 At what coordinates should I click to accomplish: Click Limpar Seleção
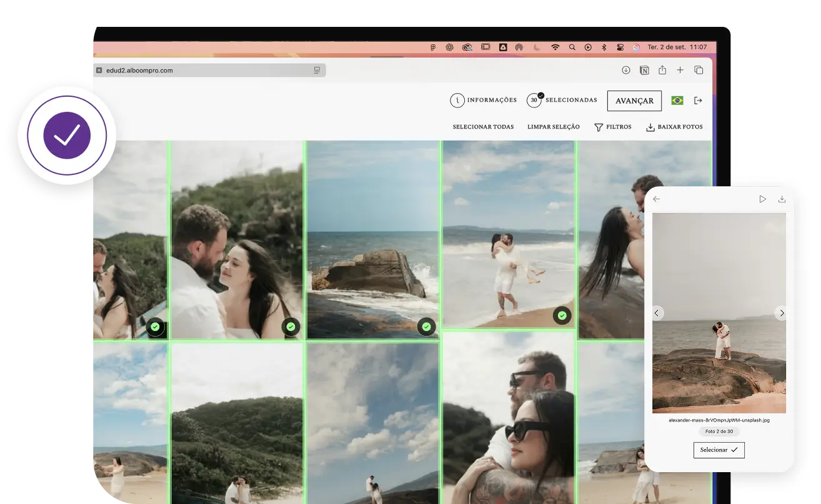(553, 127)
